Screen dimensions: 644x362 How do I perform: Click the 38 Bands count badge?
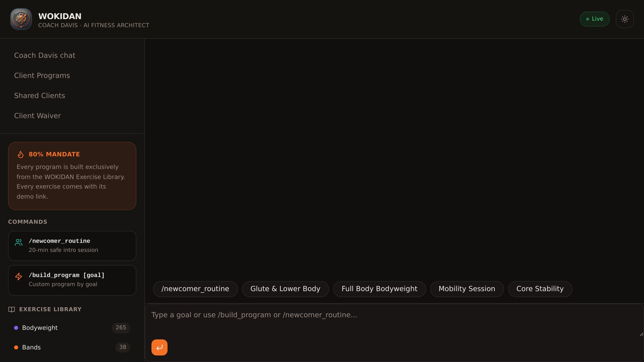123,347
